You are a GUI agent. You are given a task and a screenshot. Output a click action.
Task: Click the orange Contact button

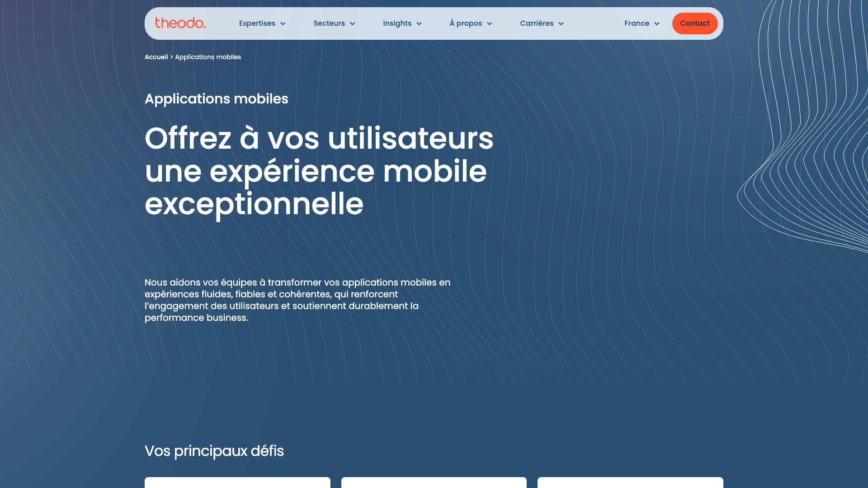pos(695,23)
